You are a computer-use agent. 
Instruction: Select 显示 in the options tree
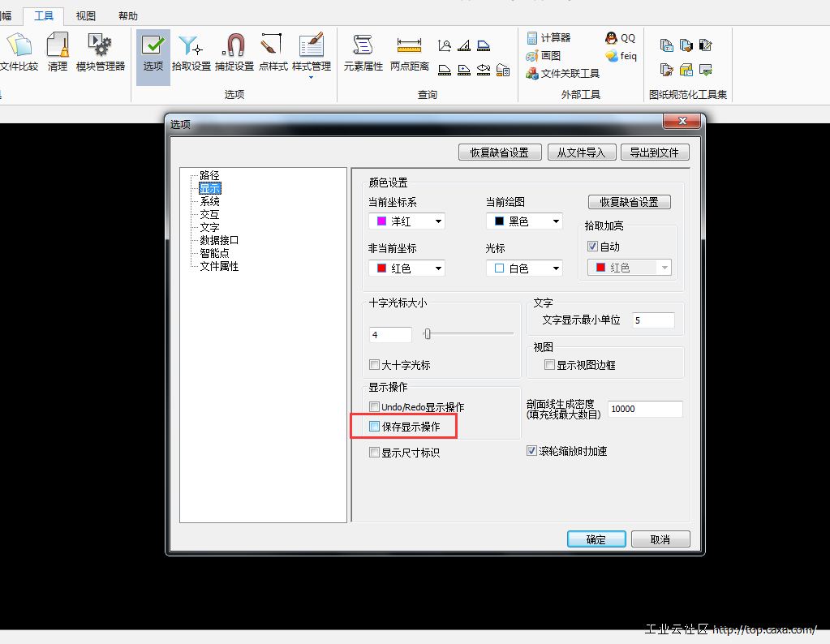(x=209, y=188)
